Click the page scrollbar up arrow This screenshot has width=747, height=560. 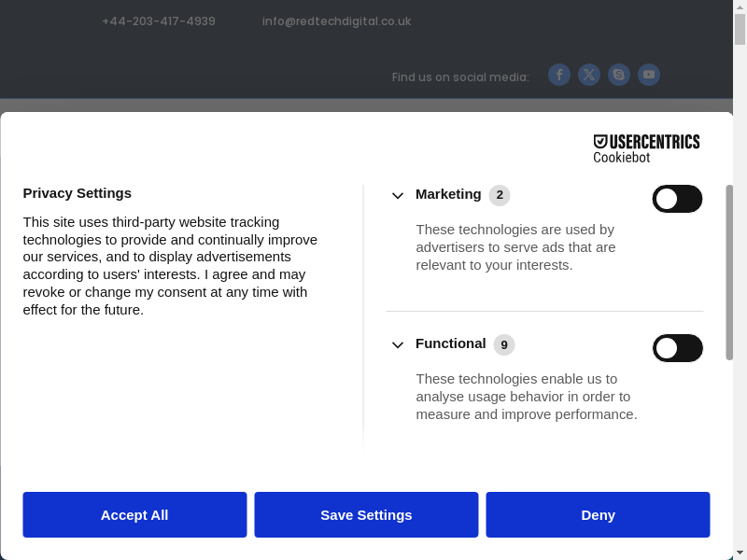click(740, 7)
